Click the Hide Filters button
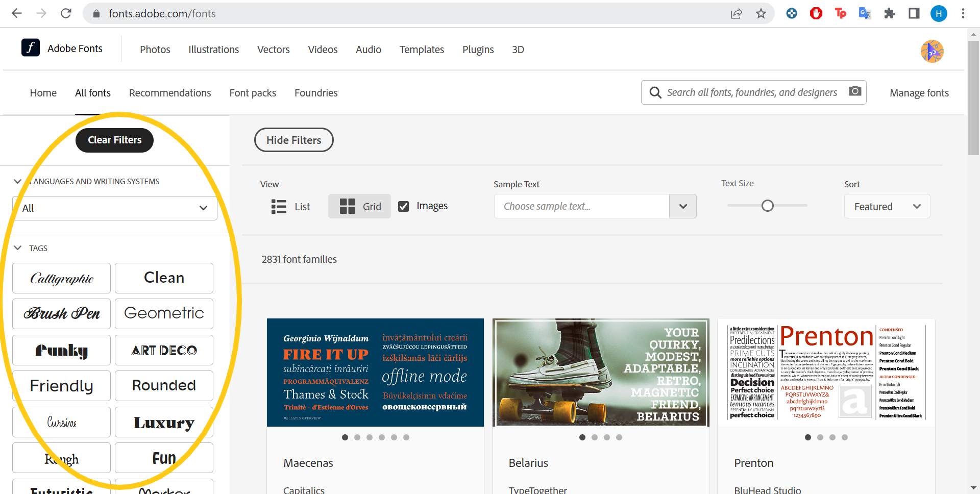The height and width of the screenshot is (494, 980). [x=294, y=140]
